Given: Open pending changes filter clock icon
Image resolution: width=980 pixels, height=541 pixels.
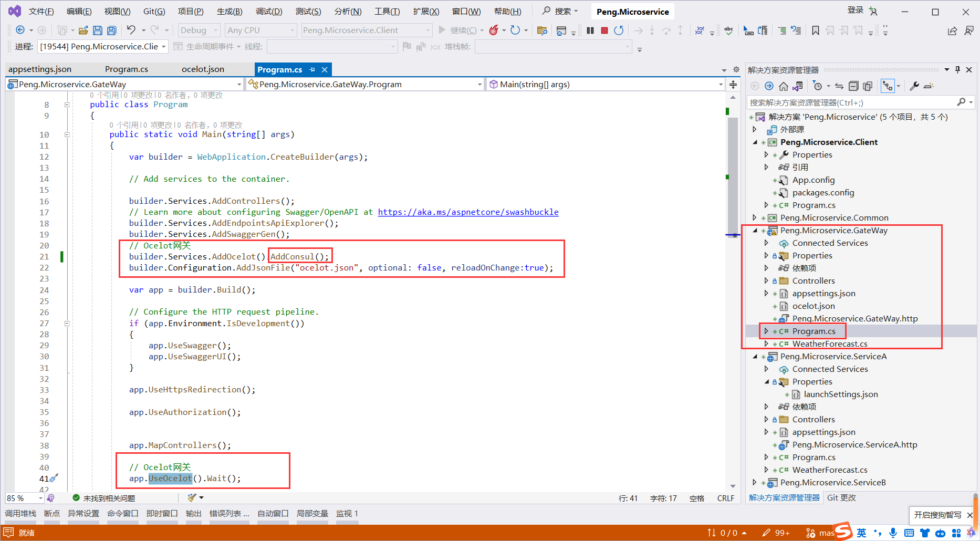Looking at the screenshot, I should [817, 86].
